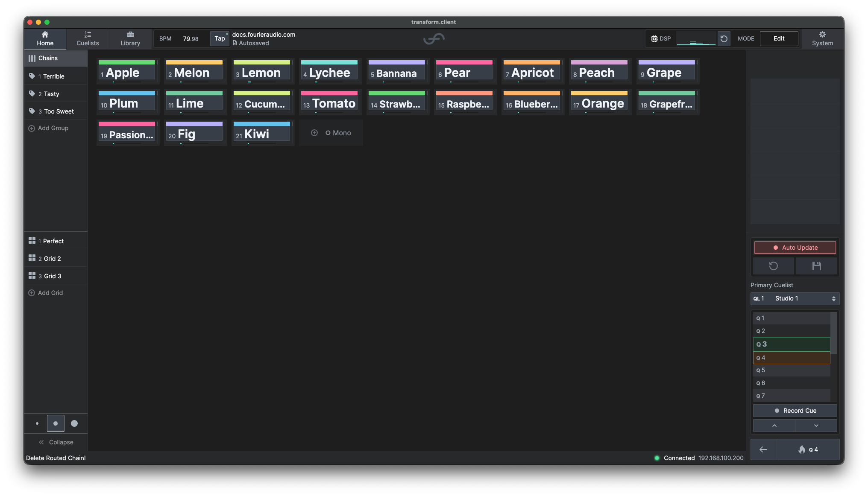Click the Tap tempo button
The width and height of the screenshot is (868, 496).
point(220,38)
